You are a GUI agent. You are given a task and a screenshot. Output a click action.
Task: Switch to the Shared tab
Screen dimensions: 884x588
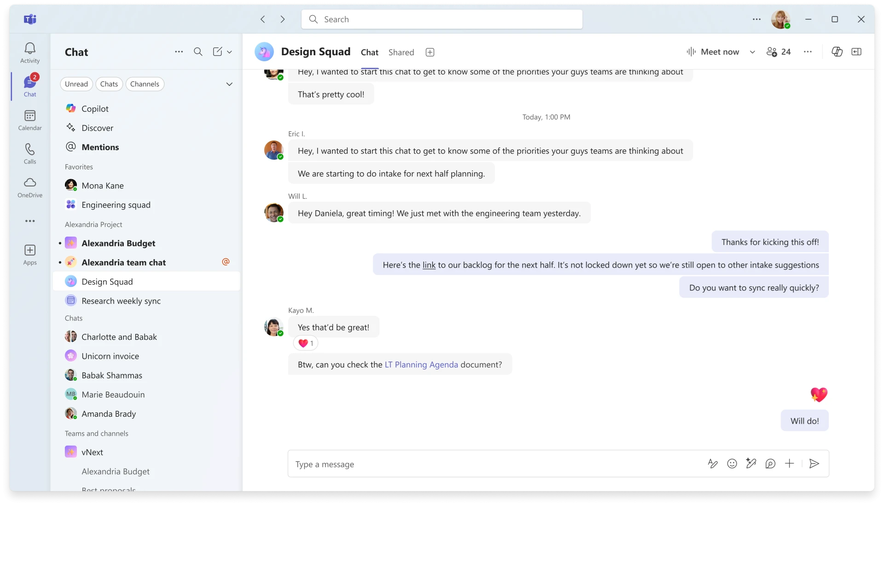tap(401, 52)
